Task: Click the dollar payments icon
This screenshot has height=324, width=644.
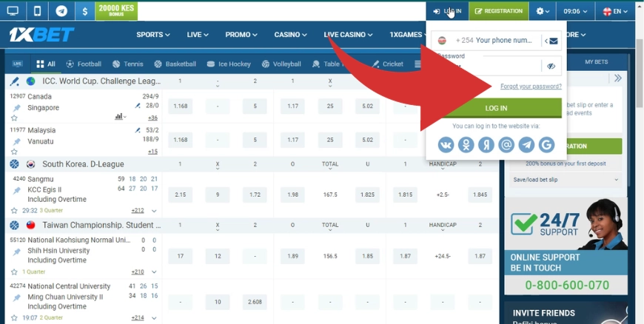Action: (84, 11)
